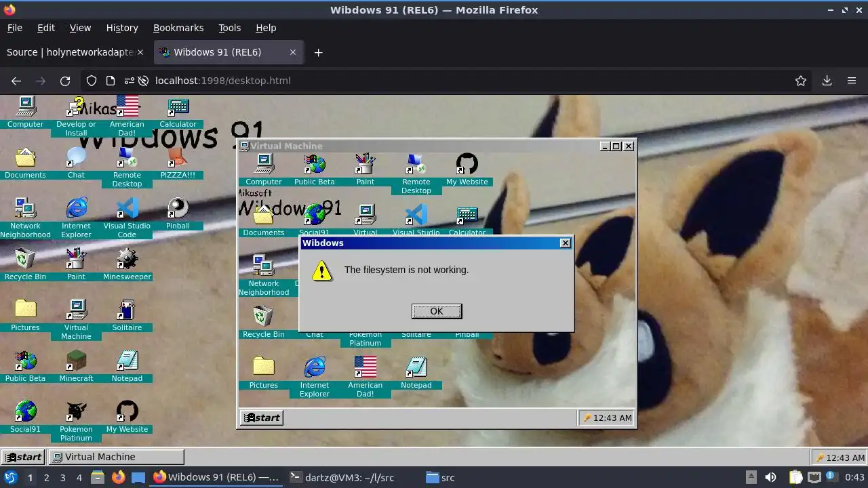Select Virtual Machine taskbar button
Image resolution: width=868 pixels, height=488 pixels.
pyautogui.click(x=117, y=457)
